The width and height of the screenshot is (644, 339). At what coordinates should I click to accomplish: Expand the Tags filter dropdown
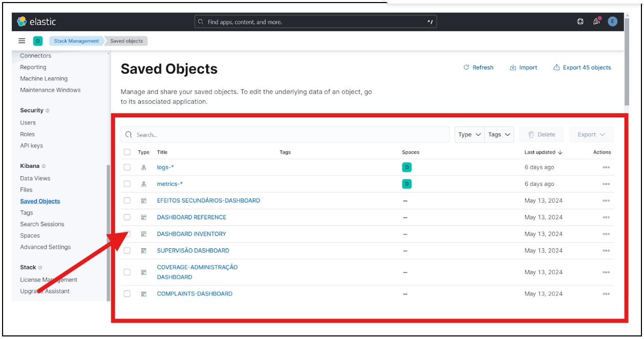pos(499,135)
